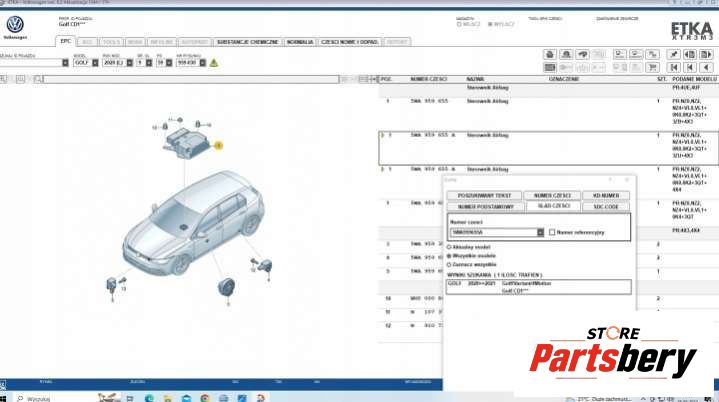Click the print icon in the toolbar
The height and width of the screenshot is (402, 719).
point(550,53)
